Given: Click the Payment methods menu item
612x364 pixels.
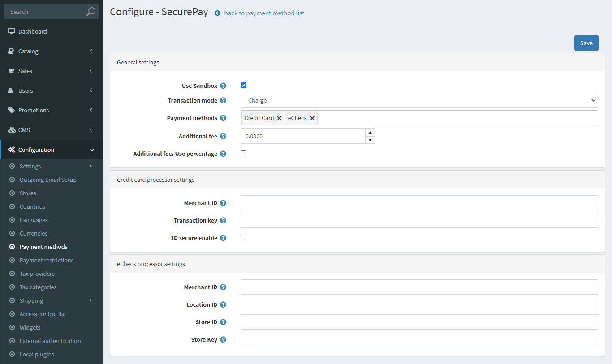Looking at the screenshot, I should pos(43,247).
